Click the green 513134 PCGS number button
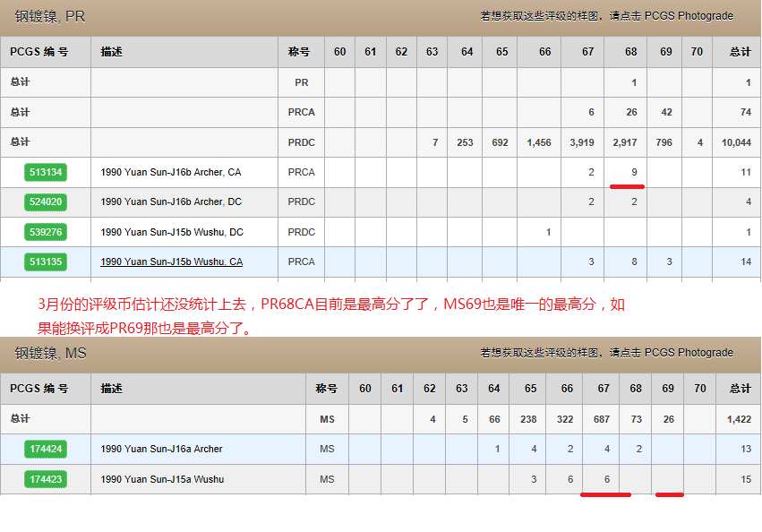The image size is (762, 532). tap(46, 172)
